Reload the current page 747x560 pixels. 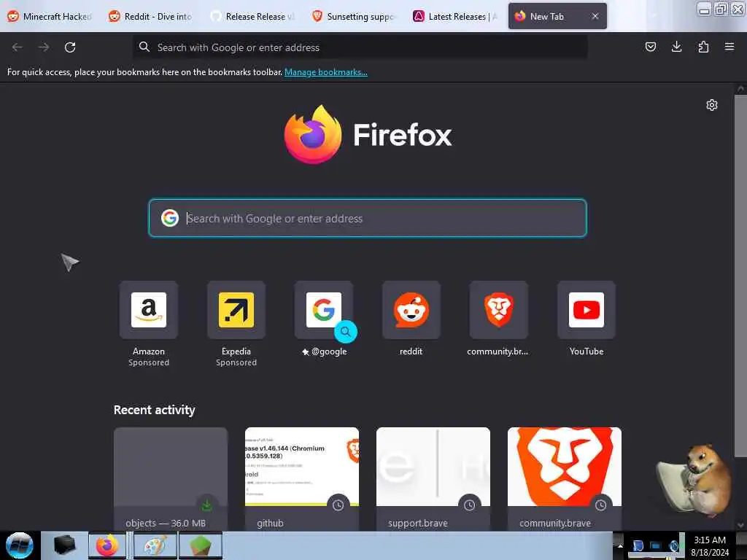click(70, 47)
